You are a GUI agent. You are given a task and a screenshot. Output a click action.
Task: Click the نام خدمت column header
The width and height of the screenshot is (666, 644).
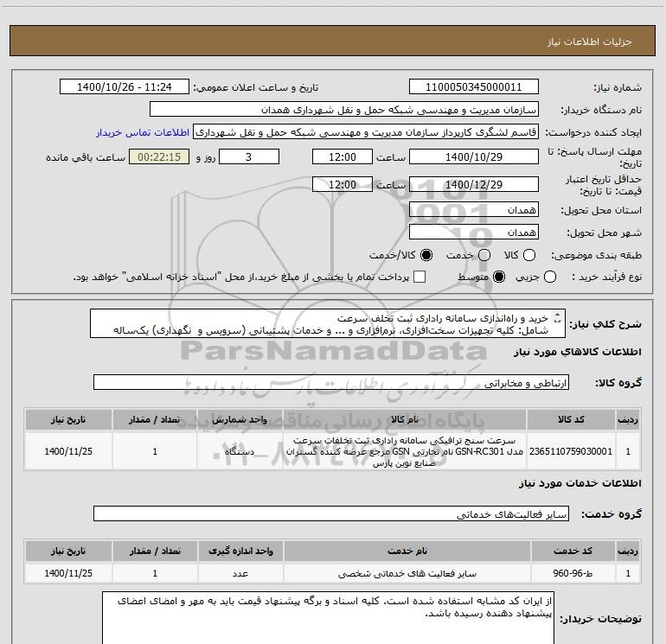[407, 551]
